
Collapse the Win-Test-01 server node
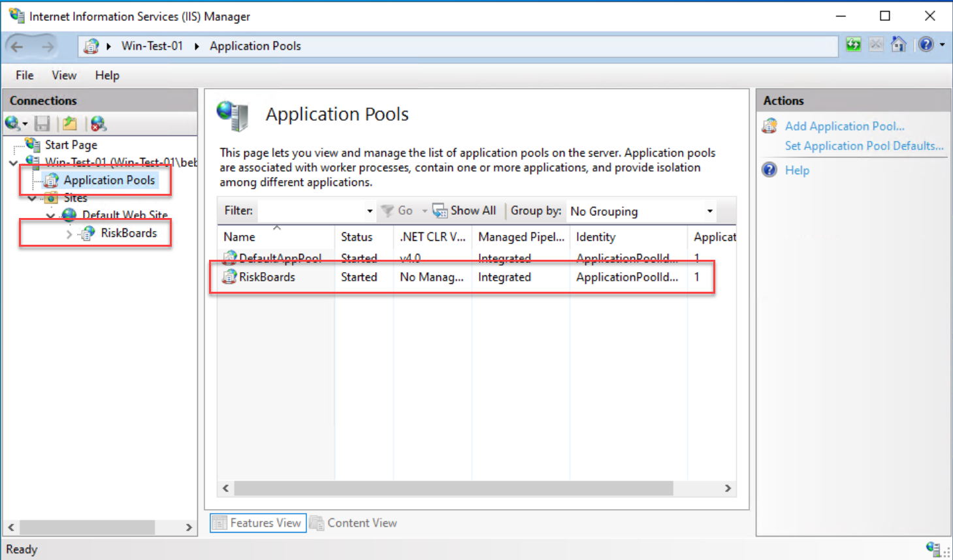(x=13, y=163)
